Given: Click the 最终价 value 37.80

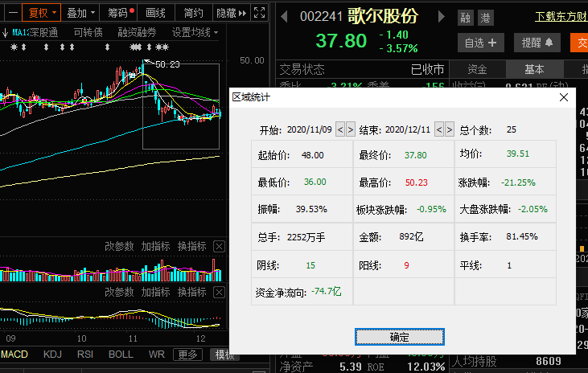Looking at the screenshot, I should [x=416, y=155].
